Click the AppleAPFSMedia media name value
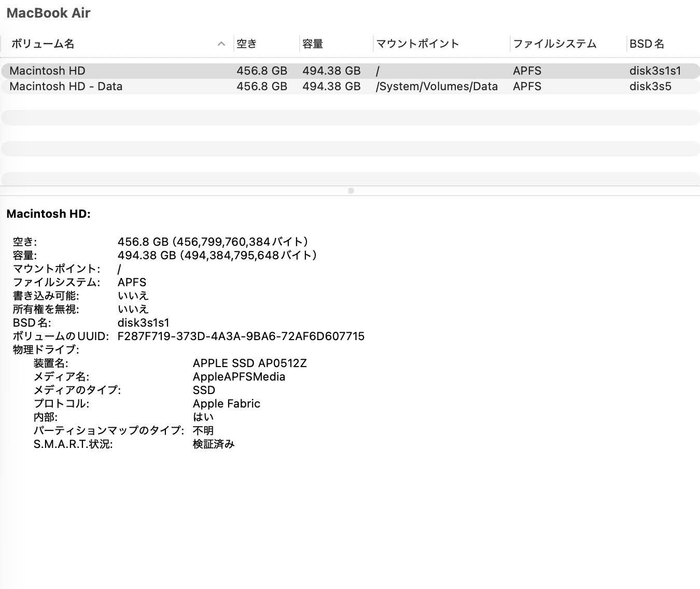 click(x=239, y=376)
